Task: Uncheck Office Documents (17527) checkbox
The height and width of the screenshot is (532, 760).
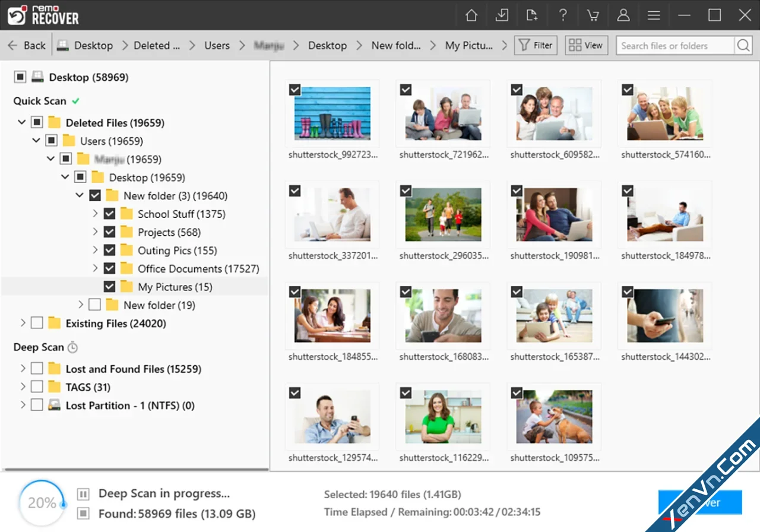Action: [109, 269]
